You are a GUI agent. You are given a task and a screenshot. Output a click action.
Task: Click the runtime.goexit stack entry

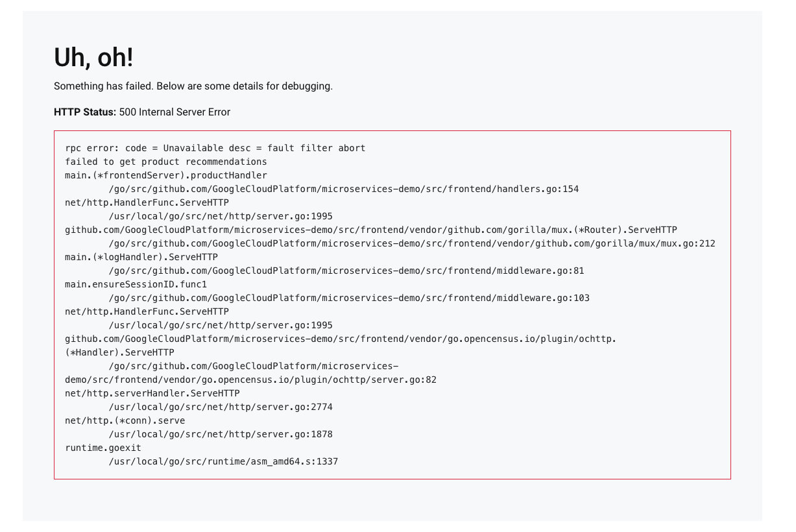pyautogui.click(x=103, y=448)
